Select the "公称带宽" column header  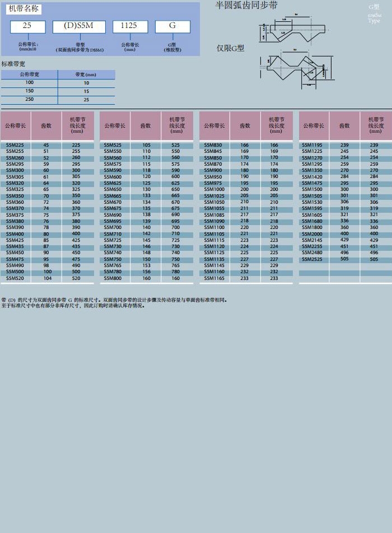click(29, 74)
